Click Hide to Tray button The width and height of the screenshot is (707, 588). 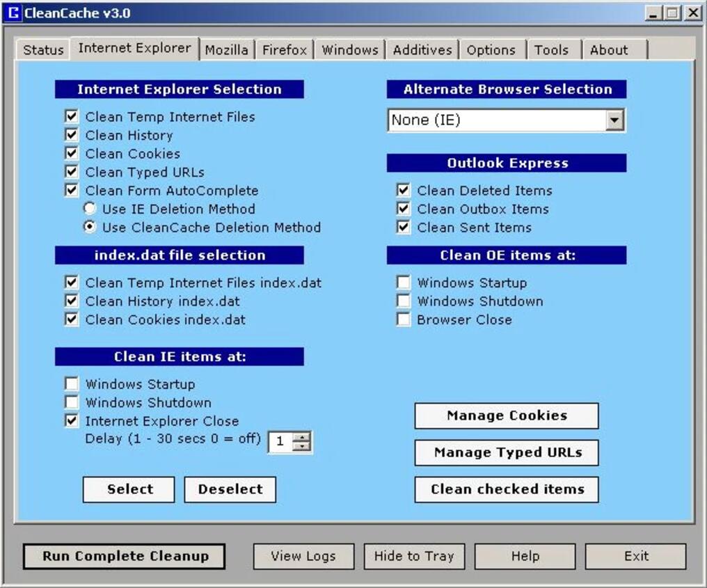414,557
